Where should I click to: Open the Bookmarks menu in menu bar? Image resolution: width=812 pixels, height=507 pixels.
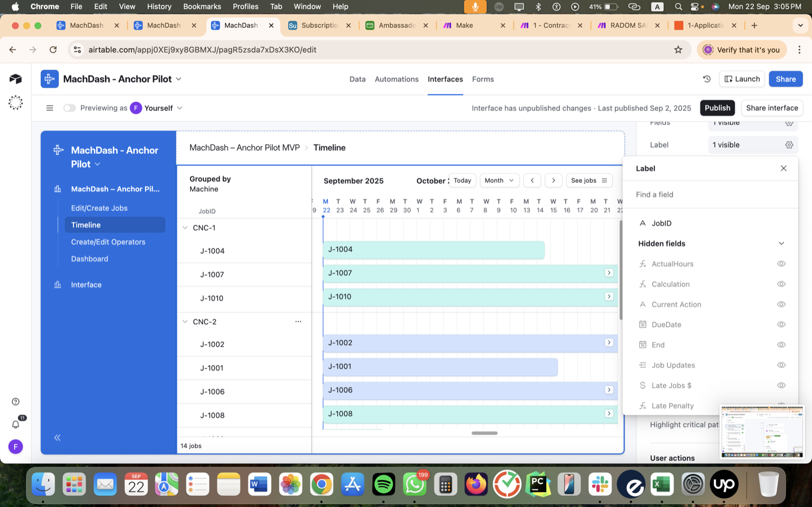pos(202,6)
